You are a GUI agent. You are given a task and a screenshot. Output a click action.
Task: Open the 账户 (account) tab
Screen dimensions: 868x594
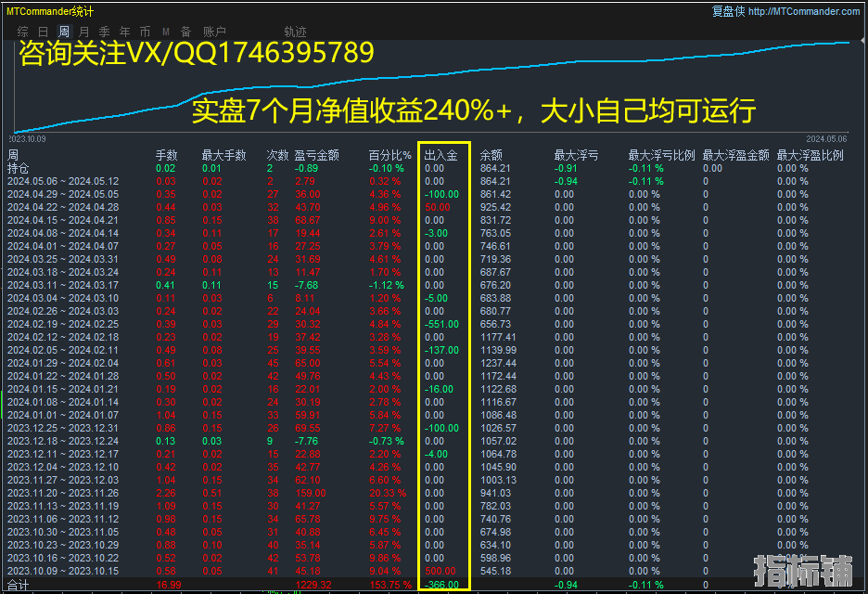(x=214, y=32)
